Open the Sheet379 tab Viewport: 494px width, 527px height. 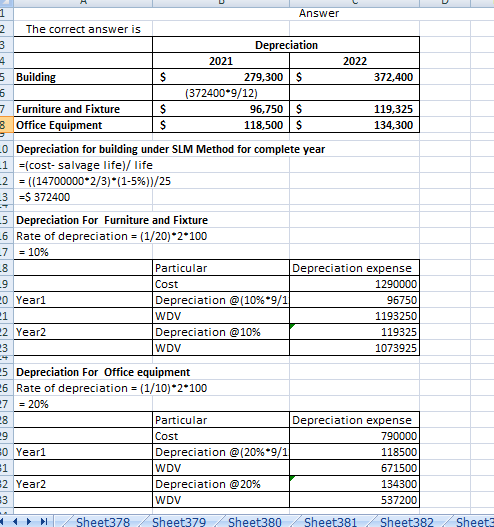click(x=179, y=522)
